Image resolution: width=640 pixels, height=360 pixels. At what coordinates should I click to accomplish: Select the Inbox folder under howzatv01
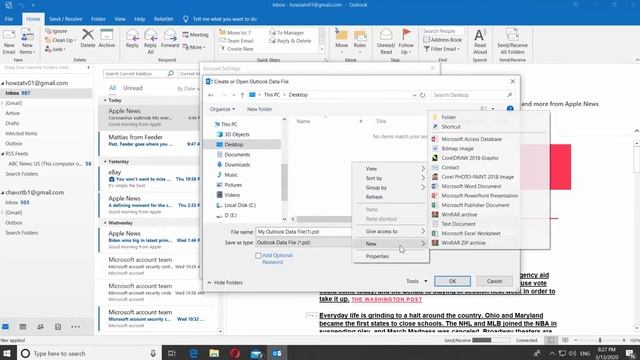[46, 93]
